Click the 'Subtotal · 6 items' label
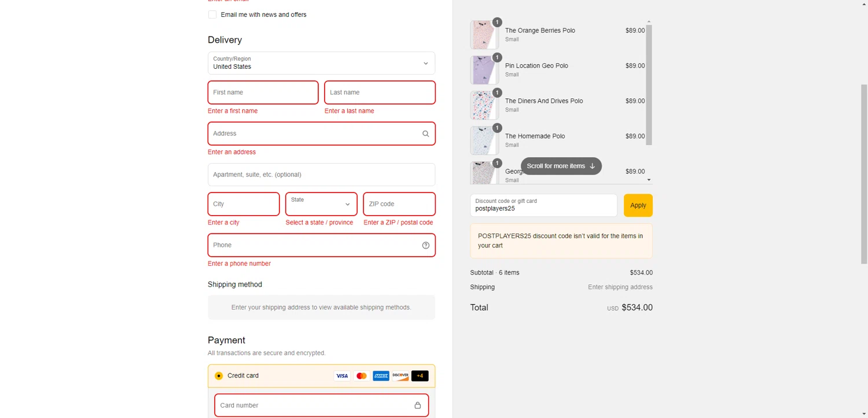The image size is (868, 418). click(495, 273)
